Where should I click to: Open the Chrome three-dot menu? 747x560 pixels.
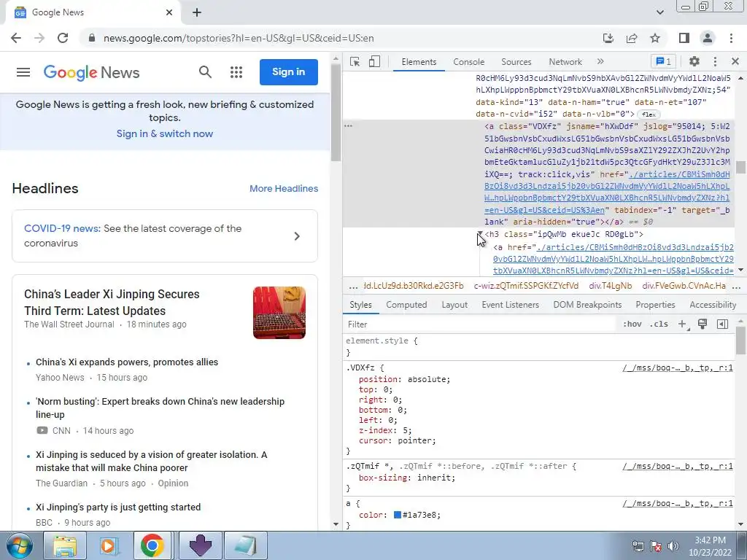coord(731,38)
